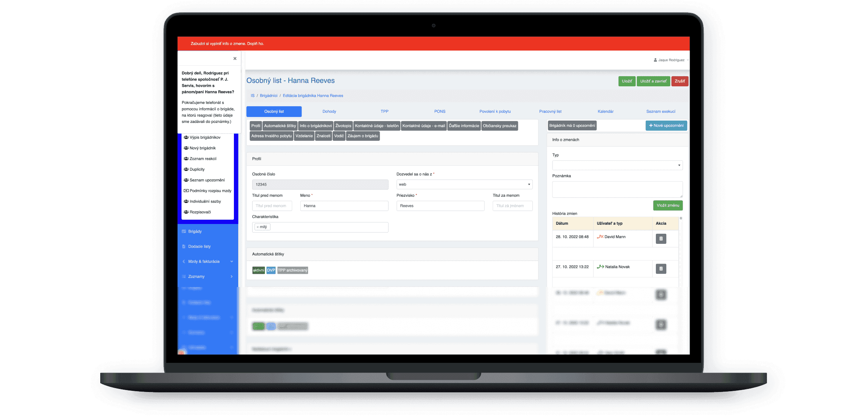The image size is (868, 420).
Task: Click trash icon for Natalia Novak entry
Action: pos(661,269)
